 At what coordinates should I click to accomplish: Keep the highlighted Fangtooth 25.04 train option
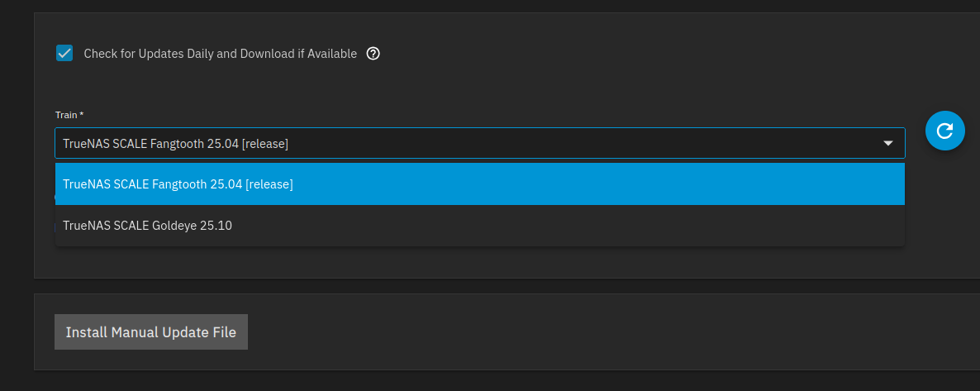coord(178,184)
